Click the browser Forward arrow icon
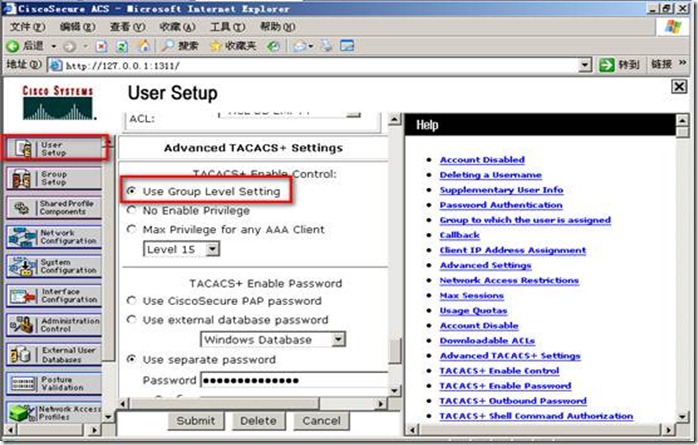Image resolution: width=698 pixels, height=445 pixels. 69,46
